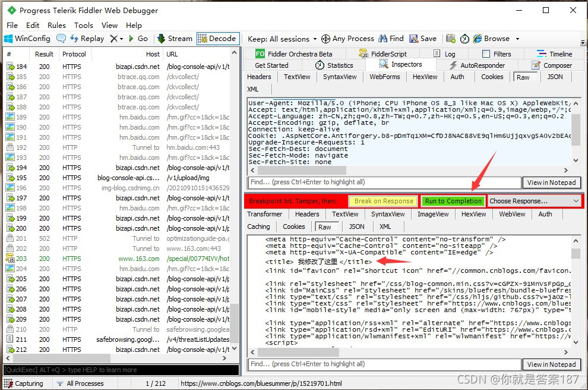Viewport: 588px width, 390px height.
Task: Open the Timeline tab
Action: 554,54
